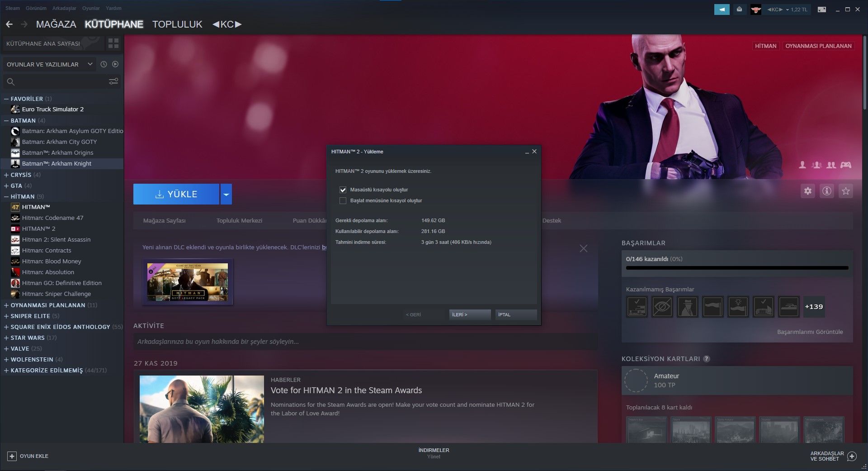Open the account name and wallet dropdown
Screen dimensions: 868x471
[787, 10]
